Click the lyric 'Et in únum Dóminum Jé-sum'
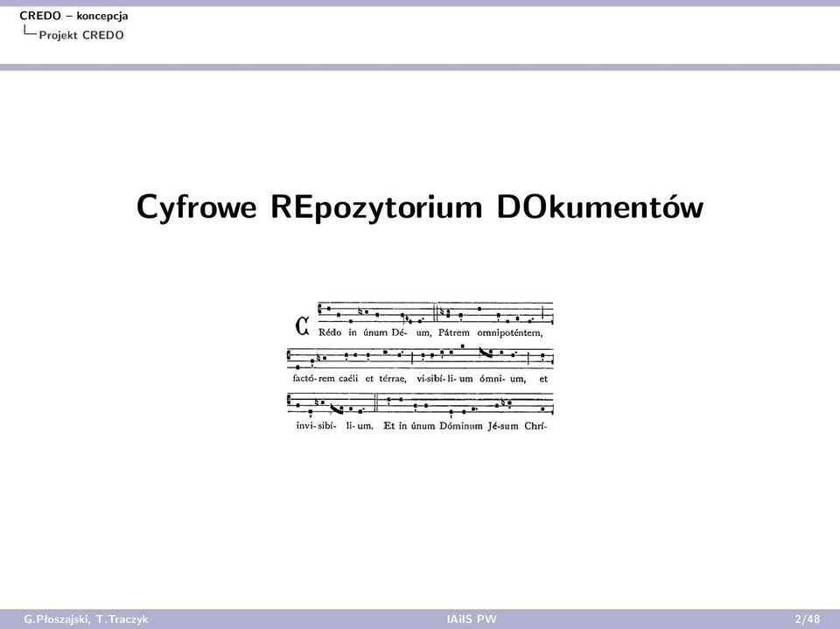The width and height of the screenshot is (840, 629). 451,426
